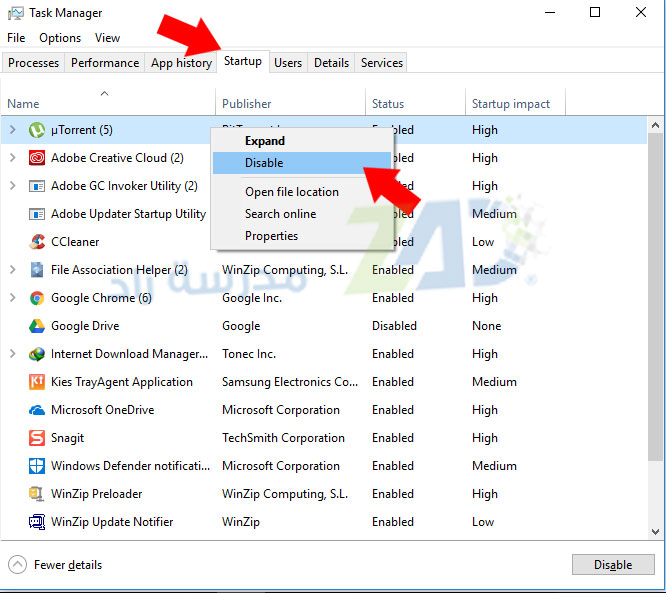Switch to the Performance tab

point(105,63)
